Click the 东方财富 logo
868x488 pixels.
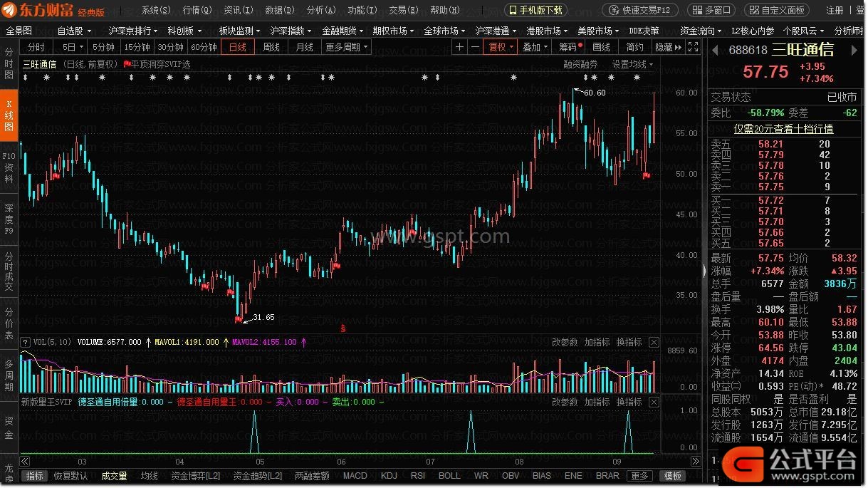click(x=54, y=10)
